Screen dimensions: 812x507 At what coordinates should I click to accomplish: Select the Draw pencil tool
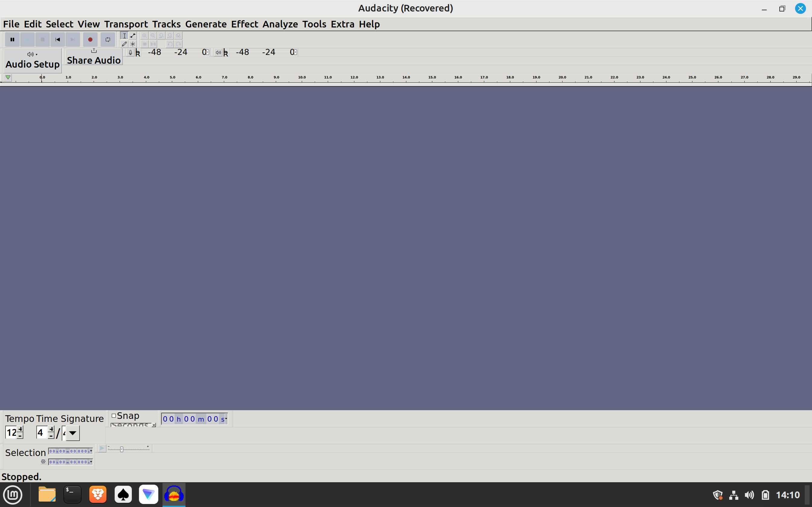click(x=124, y=44)
